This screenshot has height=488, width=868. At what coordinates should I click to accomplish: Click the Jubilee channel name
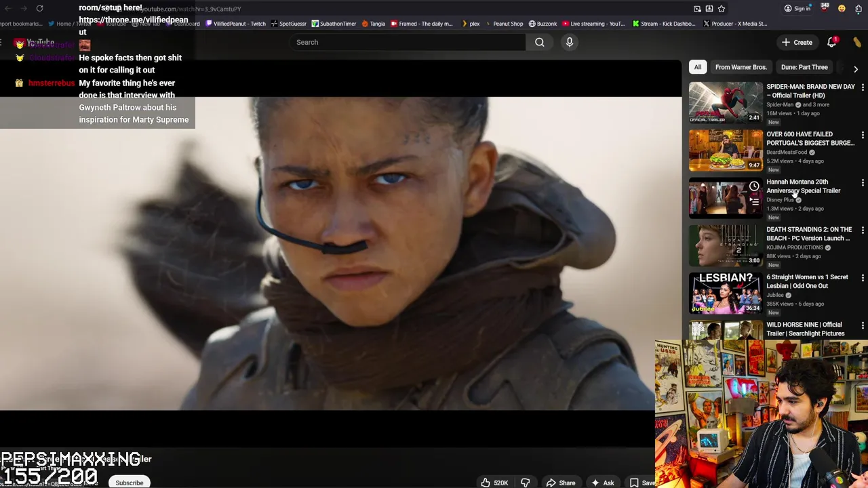[775, 295]
